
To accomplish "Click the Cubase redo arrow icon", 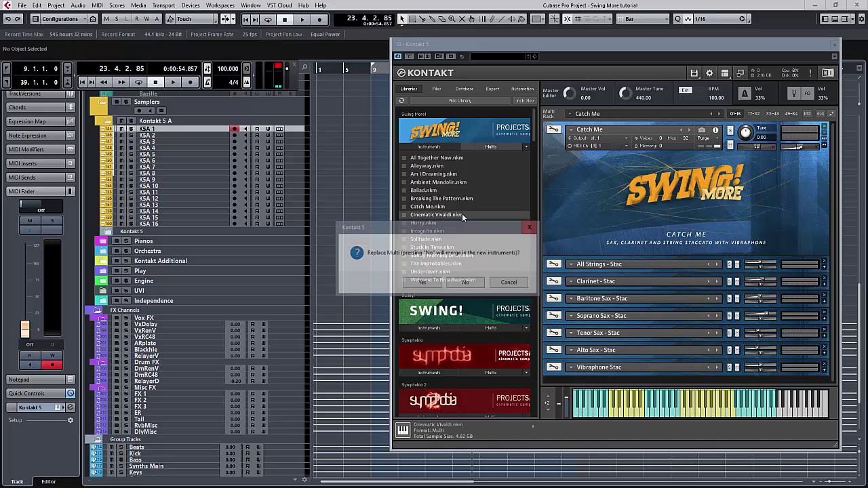I will pos(18,19).
